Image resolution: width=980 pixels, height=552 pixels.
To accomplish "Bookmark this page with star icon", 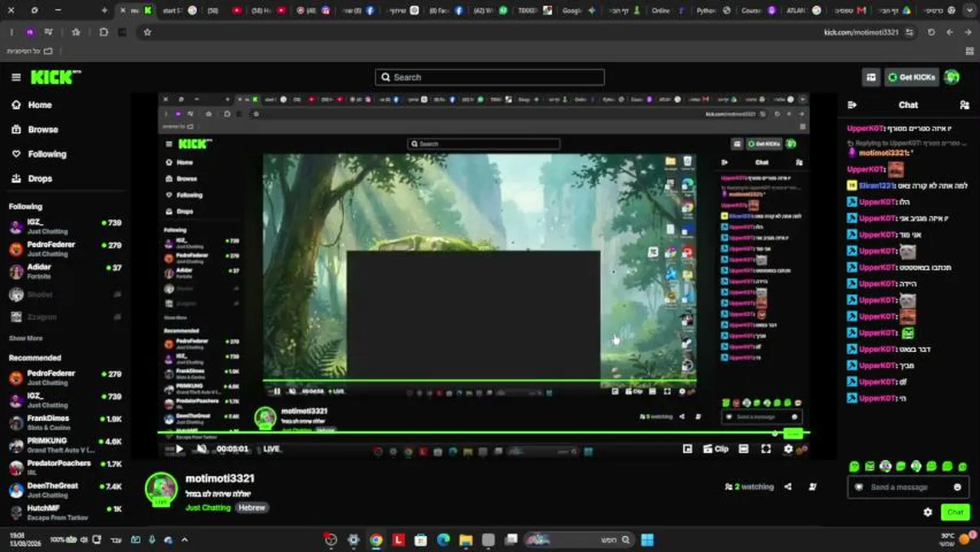I will click(x=147, y=32).
